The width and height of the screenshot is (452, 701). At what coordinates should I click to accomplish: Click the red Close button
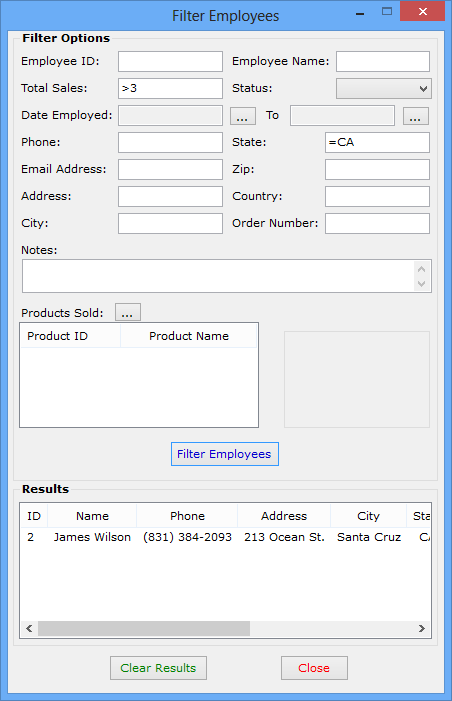point(314,668)
